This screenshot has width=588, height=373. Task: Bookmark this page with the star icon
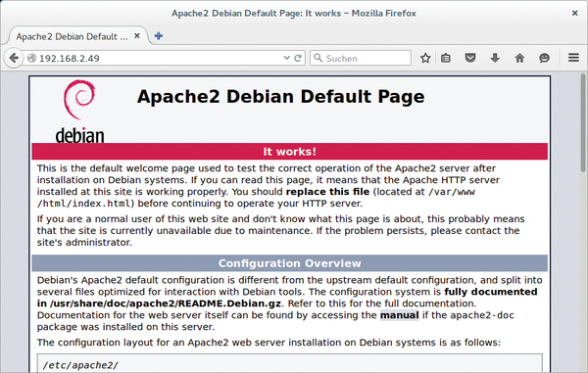(425, 58)
